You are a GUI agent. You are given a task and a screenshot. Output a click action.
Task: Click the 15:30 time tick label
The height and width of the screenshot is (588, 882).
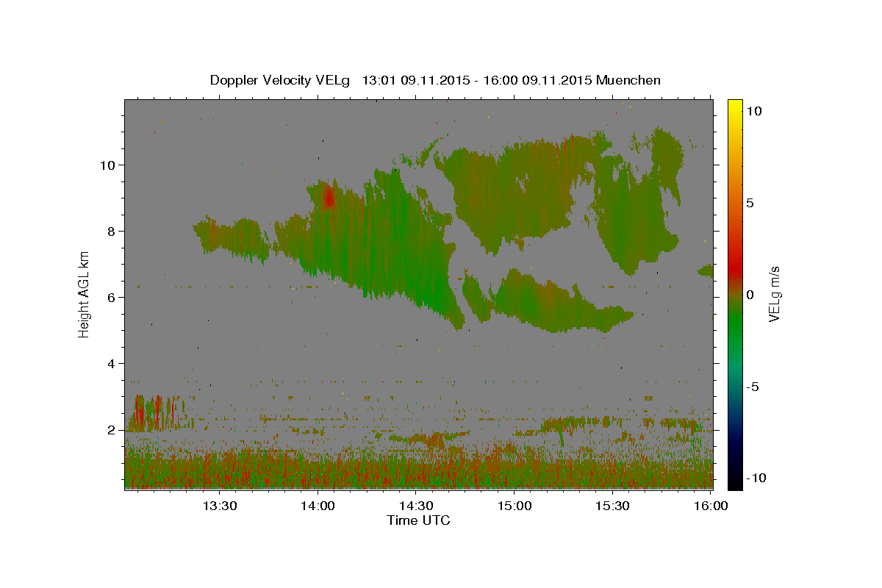612,506
